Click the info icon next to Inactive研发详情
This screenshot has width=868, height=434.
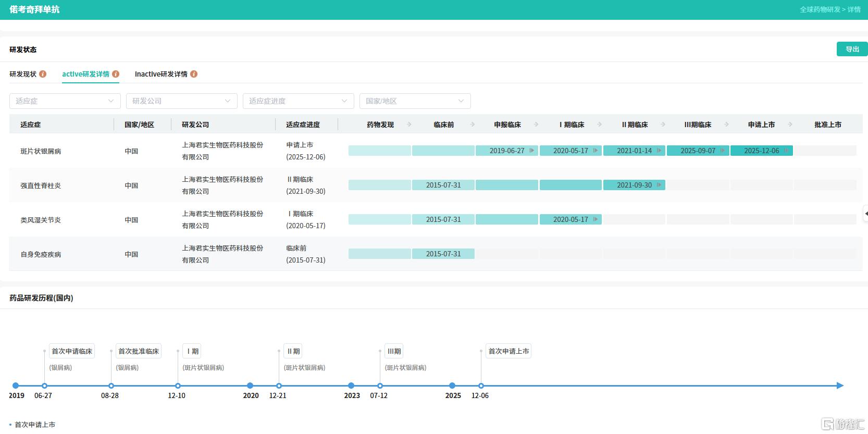(x=194, y=74)
